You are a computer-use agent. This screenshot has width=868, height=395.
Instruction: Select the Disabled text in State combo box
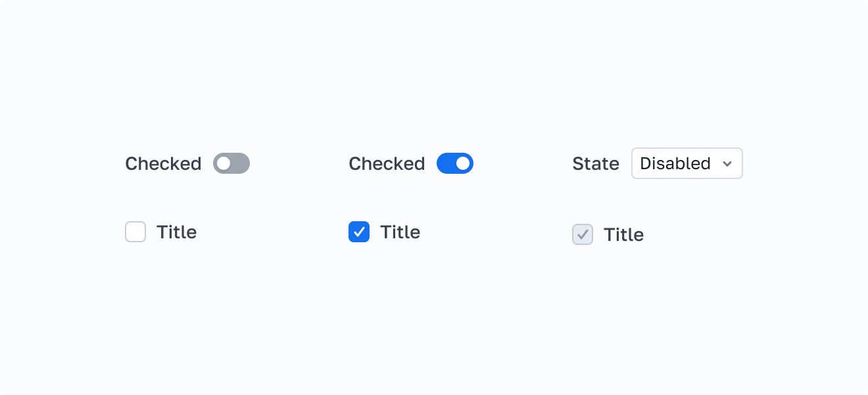click(675, 163)
